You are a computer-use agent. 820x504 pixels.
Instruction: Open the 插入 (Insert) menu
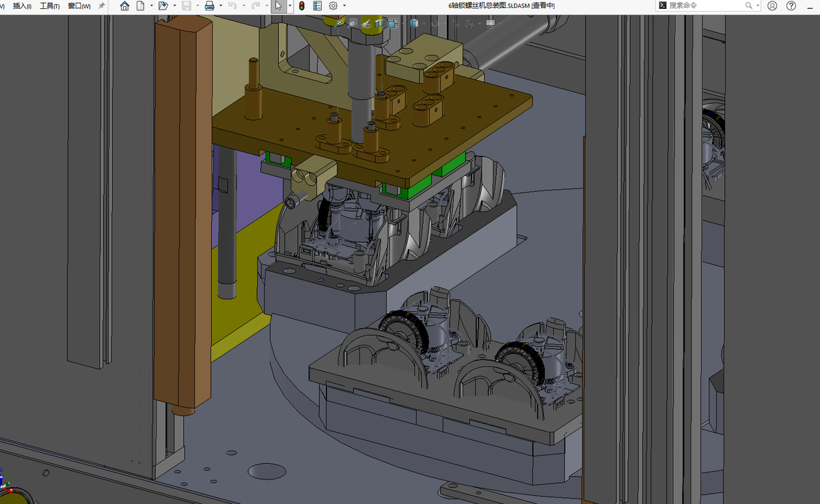coord(23,5)
